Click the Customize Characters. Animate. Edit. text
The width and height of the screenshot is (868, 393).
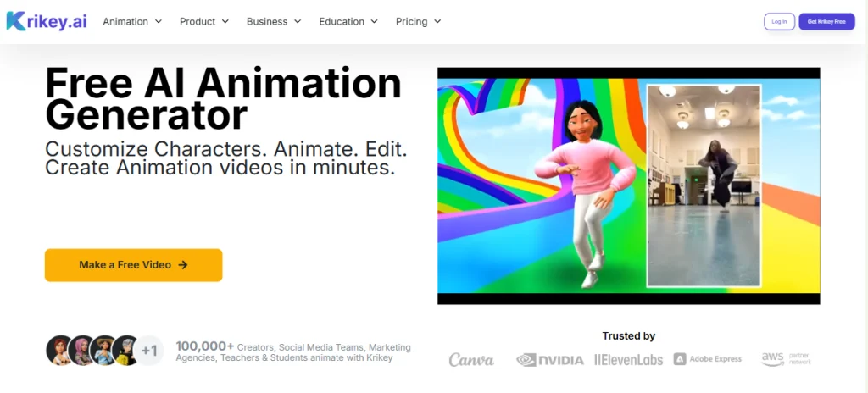[x=225, y=149]
